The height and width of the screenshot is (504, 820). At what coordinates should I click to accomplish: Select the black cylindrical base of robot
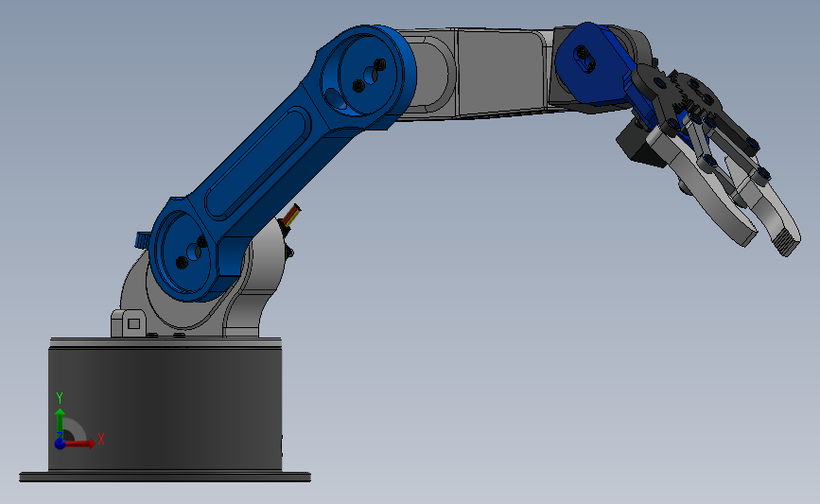[x=166, y=408]
